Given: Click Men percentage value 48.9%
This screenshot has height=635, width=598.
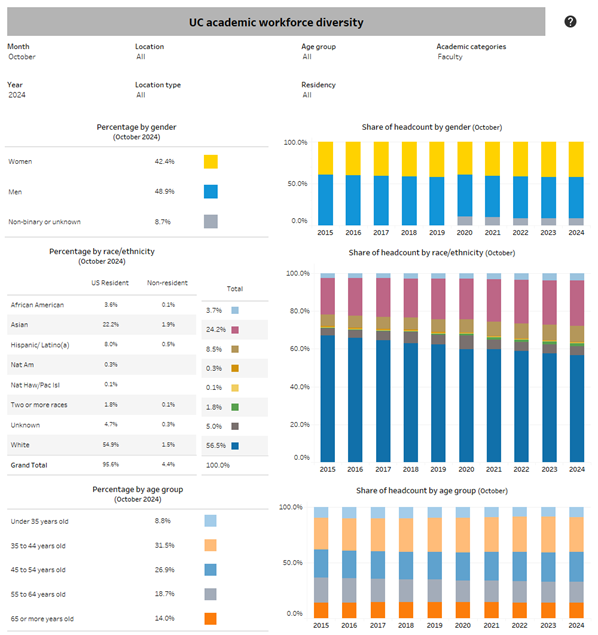Looking at the screenshot, I should coord(164,192).
